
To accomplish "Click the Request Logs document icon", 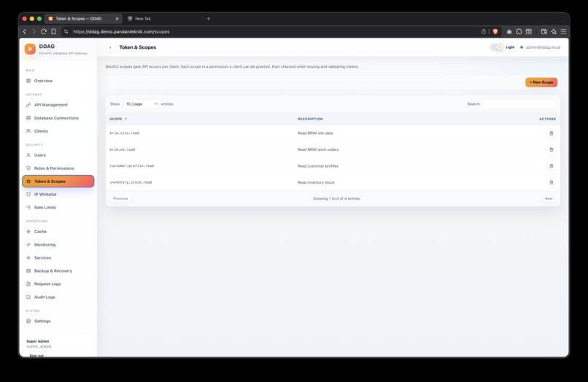I will (28, 284).
